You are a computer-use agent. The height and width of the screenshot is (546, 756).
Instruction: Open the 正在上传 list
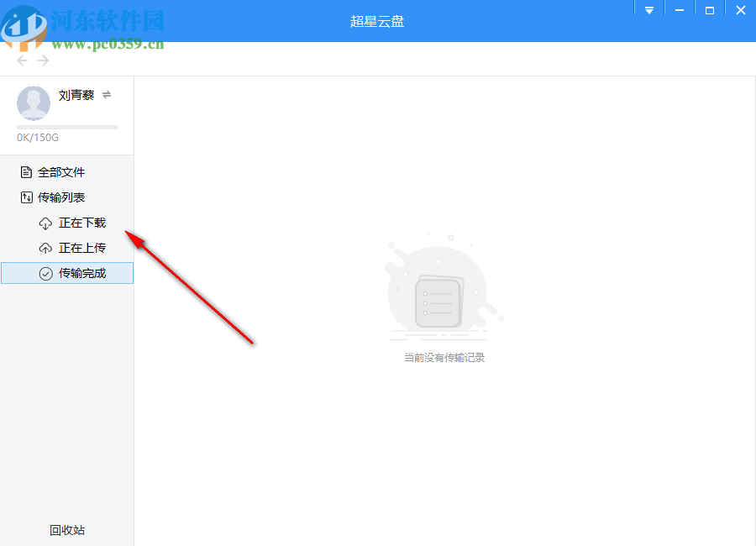click(x=67, y=248)
